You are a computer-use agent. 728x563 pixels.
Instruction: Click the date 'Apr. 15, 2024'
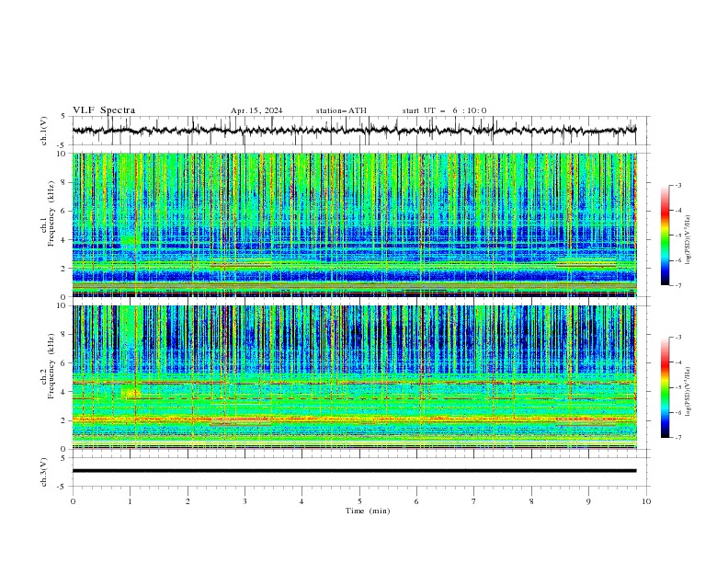pos(256,110)
